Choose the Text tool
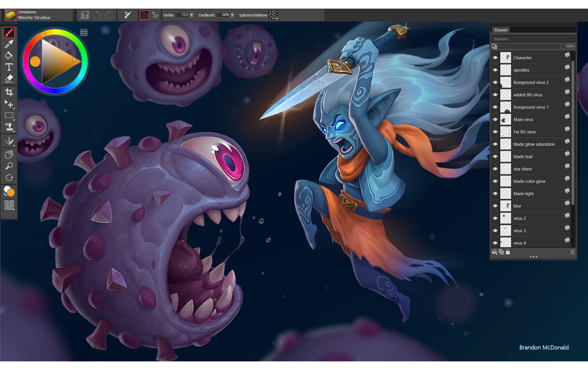588x370 pixels. pyautogui.click(x=9, y=67)
